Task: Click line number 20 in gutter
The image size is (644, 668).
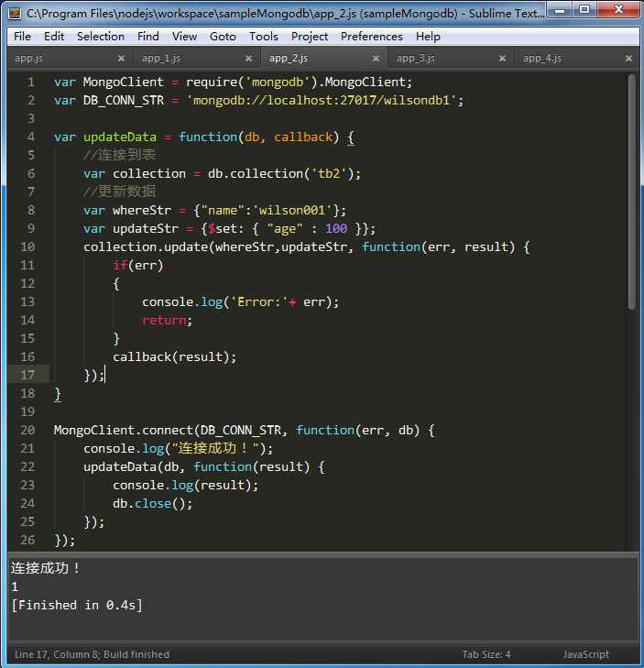Action: pyautogui.click(x=27, y=430)
